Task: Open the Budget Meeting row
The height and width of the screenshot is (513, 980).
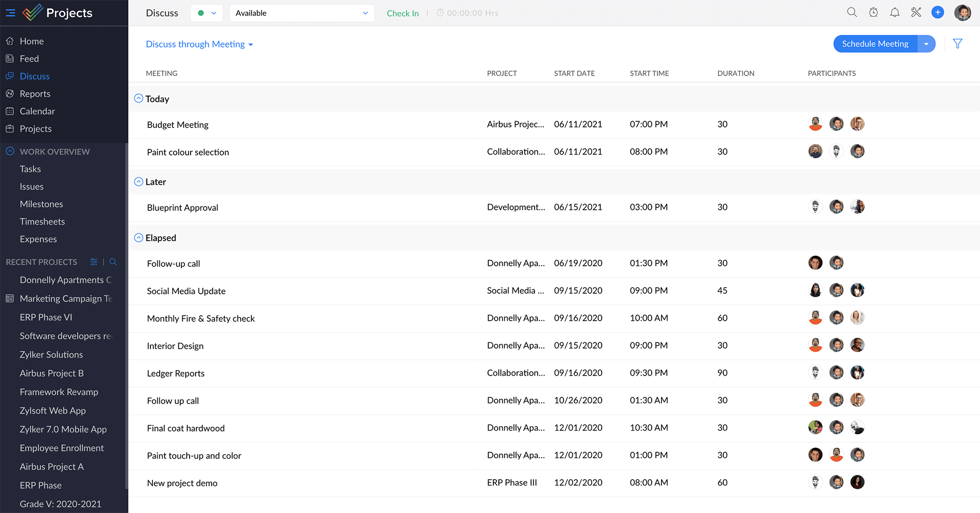Action: tap(178, 125)
